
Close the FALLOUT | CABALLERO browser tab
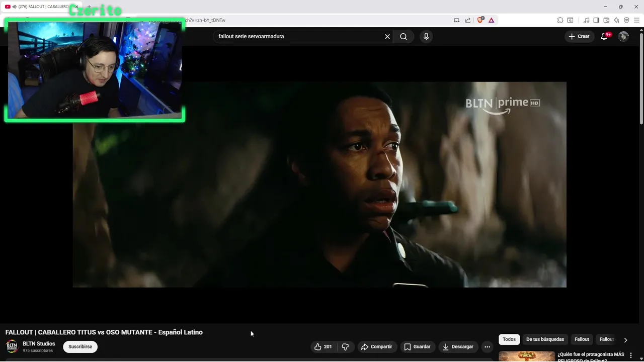(76, 7)
